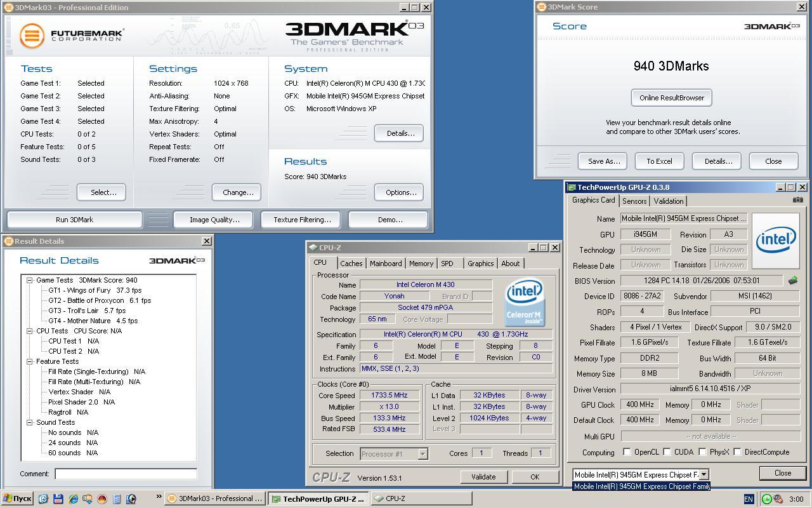Open the Graphics tab in CPU-Z
Image resolution: width=812 pixels, height=508 pixels.
(480, 264)
